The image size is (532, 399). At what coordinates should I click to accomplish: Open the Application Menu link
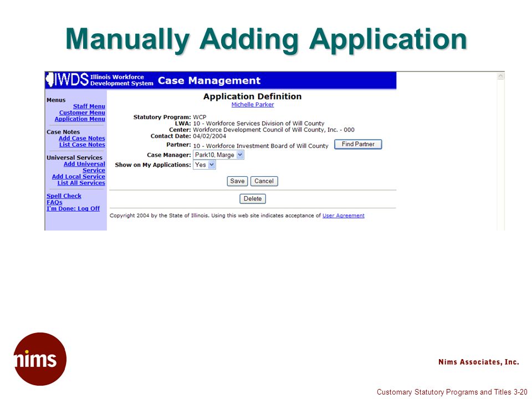click(x=80, y=119)
